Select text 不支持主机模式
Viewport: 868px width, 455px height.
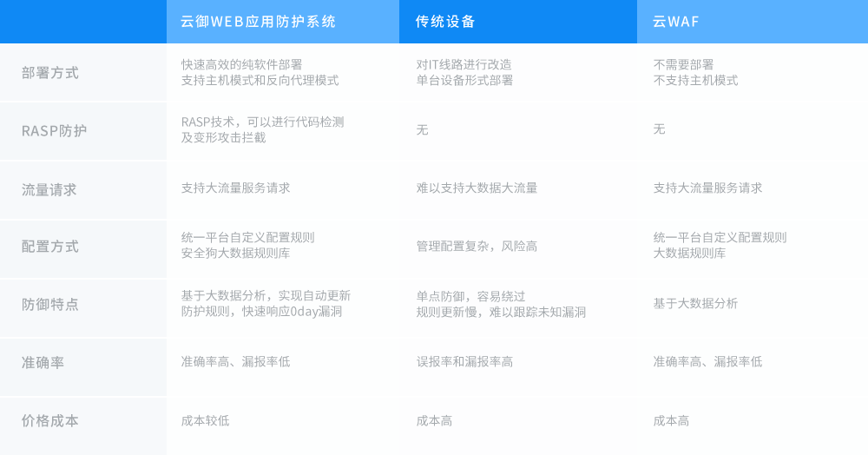(695, 80)
